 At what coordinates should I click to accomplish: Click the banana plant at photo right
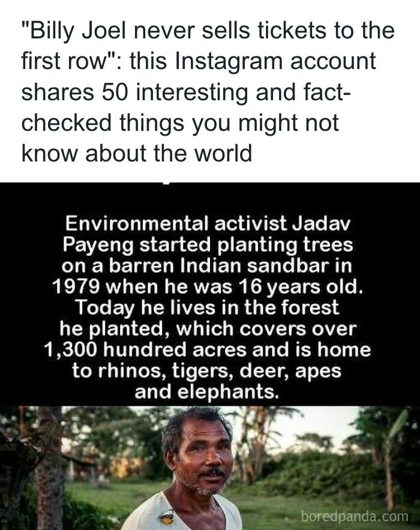point(392,453)
